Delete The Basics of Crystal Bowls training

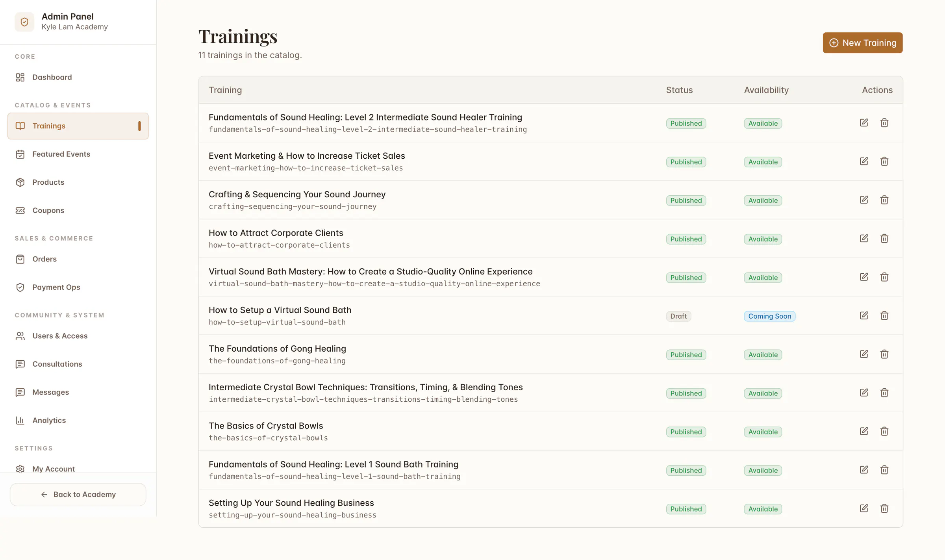[884, 431]
